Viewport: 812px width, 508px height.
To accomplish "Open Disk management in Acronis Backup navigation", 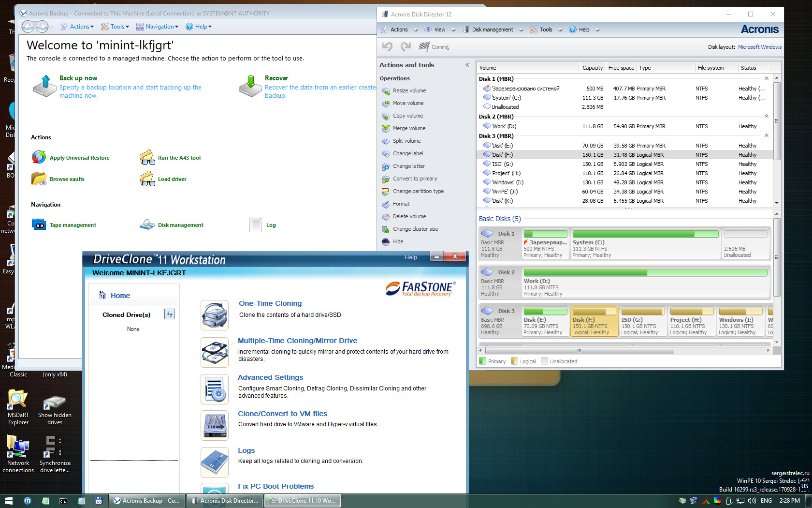I will tap(147, 224).
